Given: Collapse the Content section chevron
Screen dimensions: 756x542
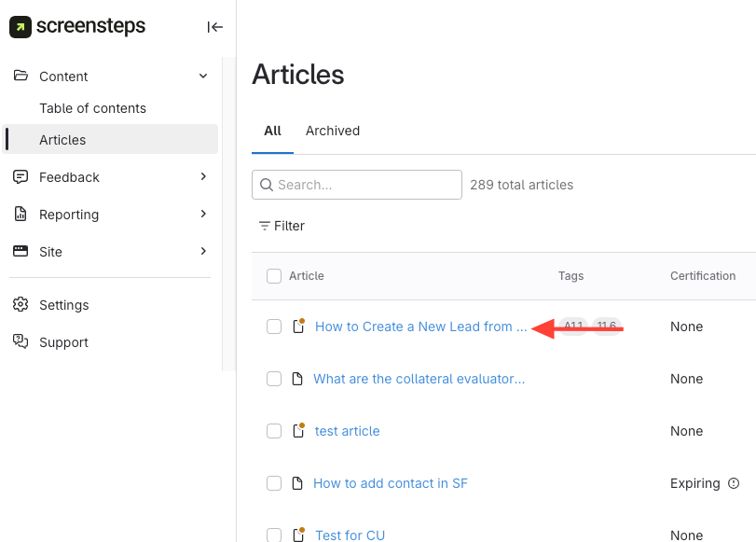Looking at the screenshot, I should [x=203, y=76].
